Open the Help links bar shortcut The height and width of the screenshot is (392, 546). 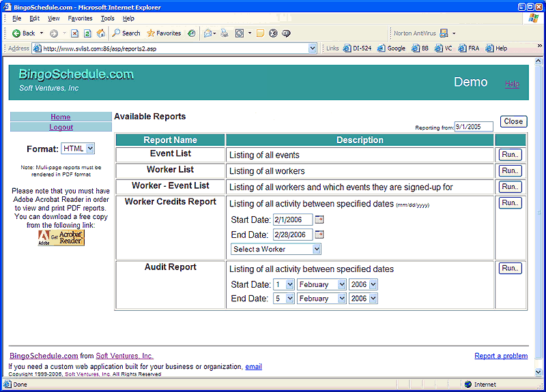pyautogui.click(x=496, y=48)
